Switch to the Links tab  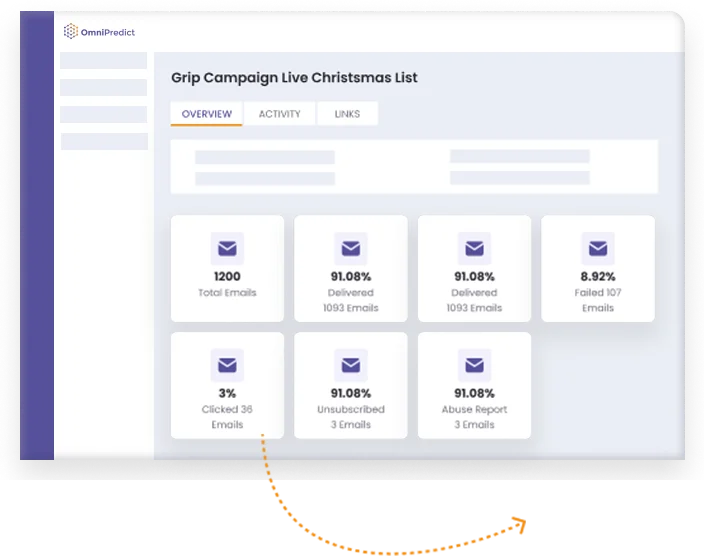tap(347, 114)
